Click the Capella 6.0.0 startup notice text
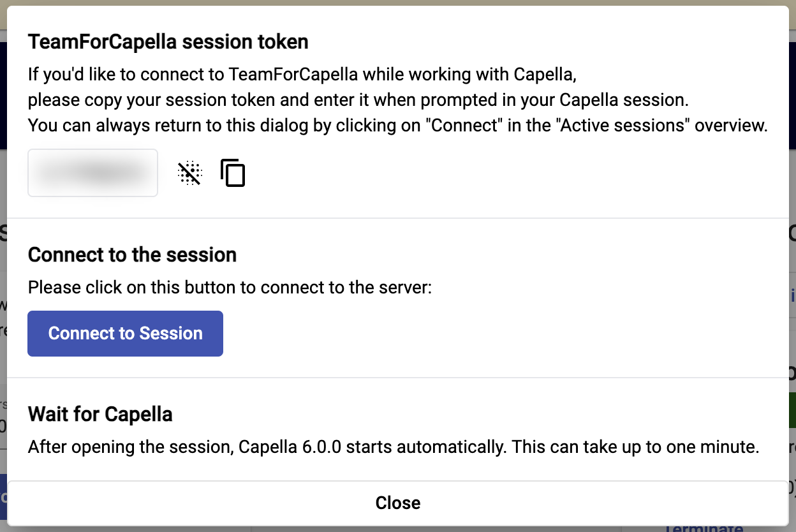Screen dimensions: 796x532 click(394, 447)
